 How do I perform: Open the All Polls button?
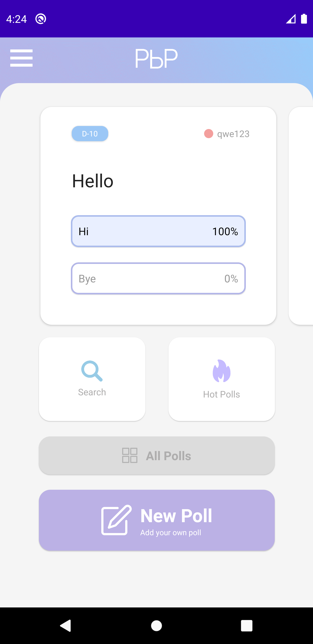[x=157, y=456]
